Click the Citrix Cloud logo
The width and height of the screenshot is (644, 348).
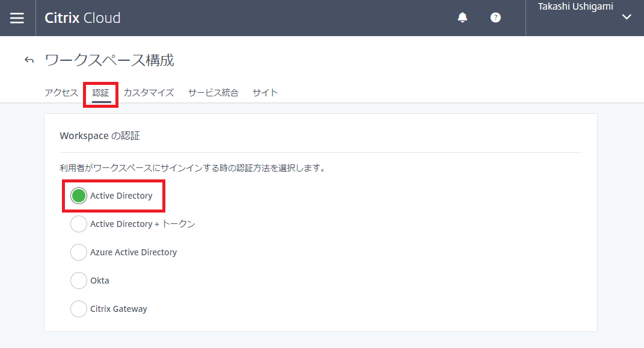[82, 17]
